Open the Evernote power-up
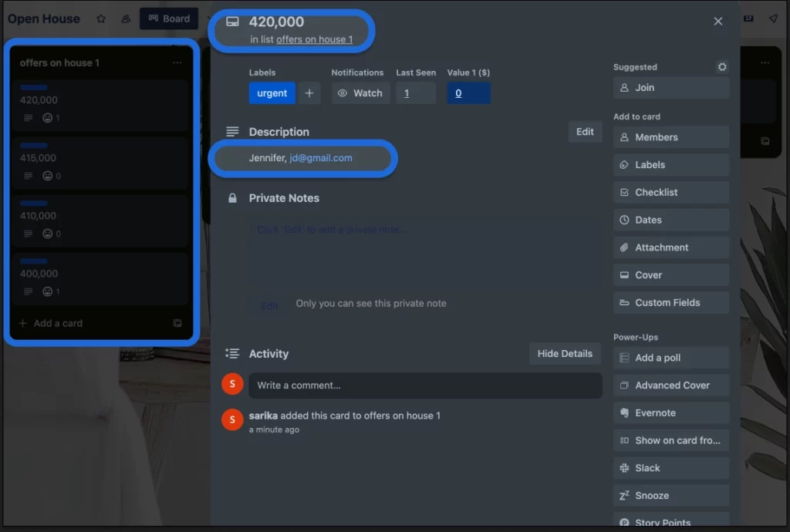This screenshot has height=532, width=790. tap(671, 412)
